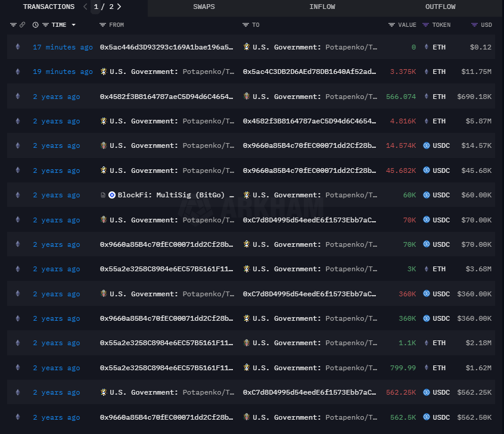Go to next transactions page arrow
The width and height of the screenshot is (504, 434).
point(119,7)
